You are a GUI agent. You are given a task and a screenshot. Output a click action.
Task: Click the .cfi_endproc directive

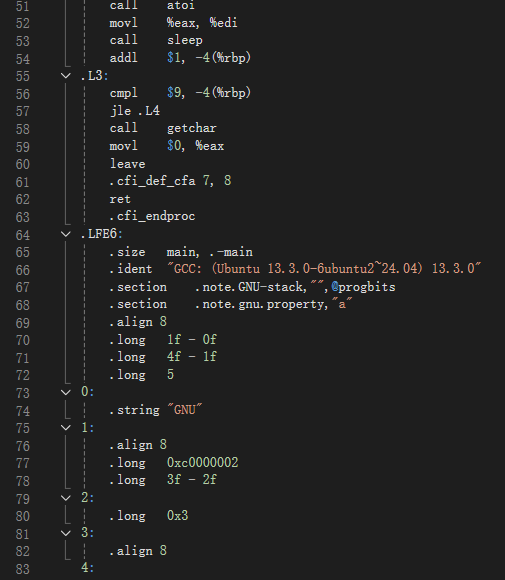pyautogui.click(x=152, y=216)
